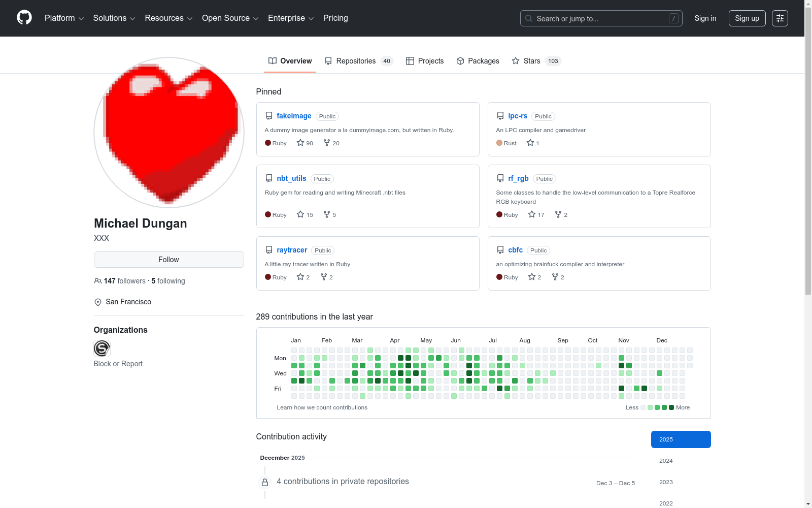Viewport: 812px width, 508px height.
Task: Open the cbfc repository link
Action: click(515, 250)
